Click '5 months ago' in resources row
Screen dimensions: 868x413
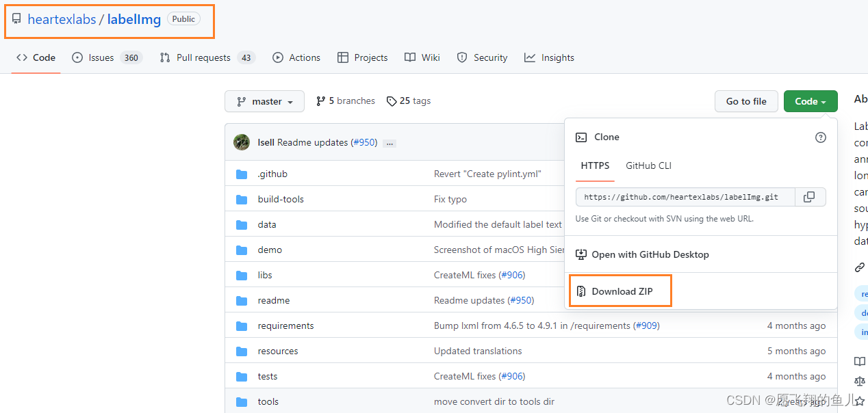(x=796, y=351)
